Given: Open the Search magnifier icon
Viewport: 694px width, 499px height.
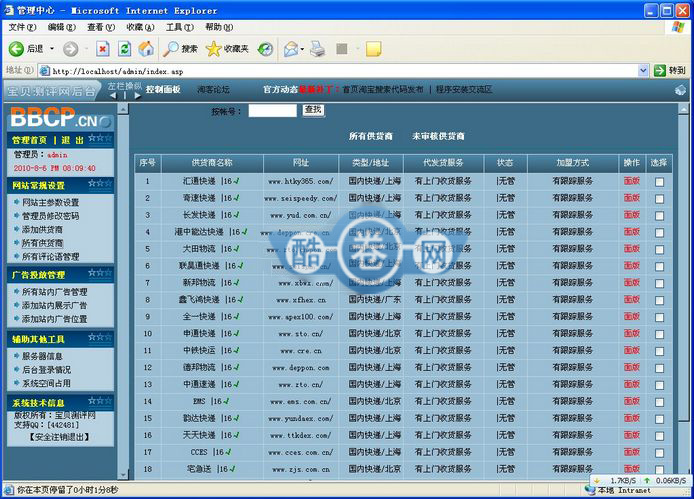Looking at the screenshot, I should (170, 49).
